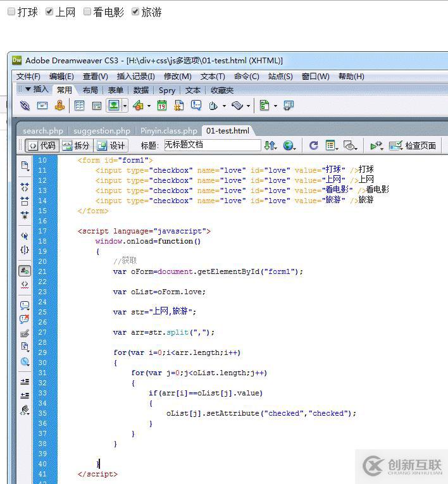Toggle line numbers in coding toolbar
The width and height of the screenshot is (448, 484).
click(25, 271)
